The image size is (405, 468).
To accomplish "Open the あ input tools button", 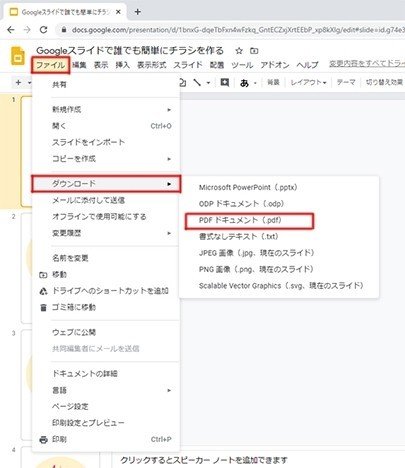I will tap(245, 83).
